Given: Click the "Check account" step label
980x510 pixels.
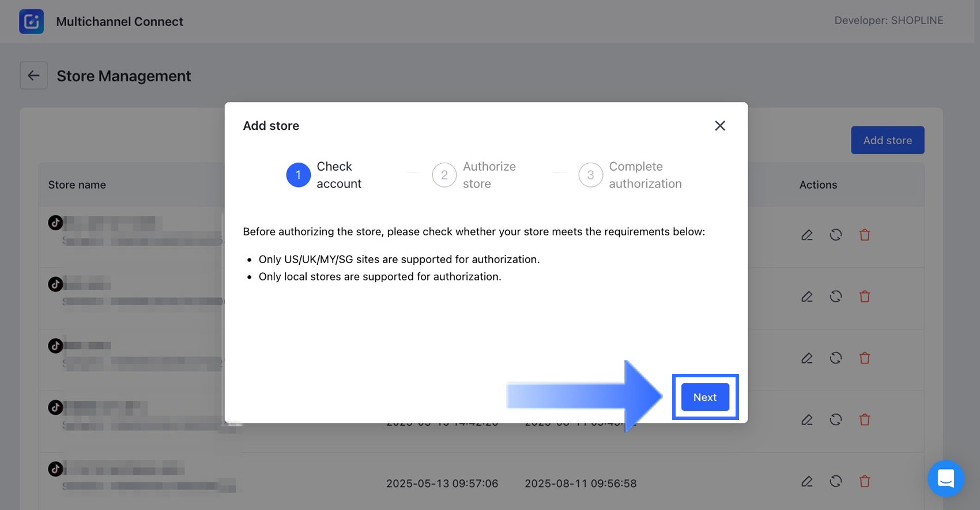Looking at the screenshot, I should [339, 175].
